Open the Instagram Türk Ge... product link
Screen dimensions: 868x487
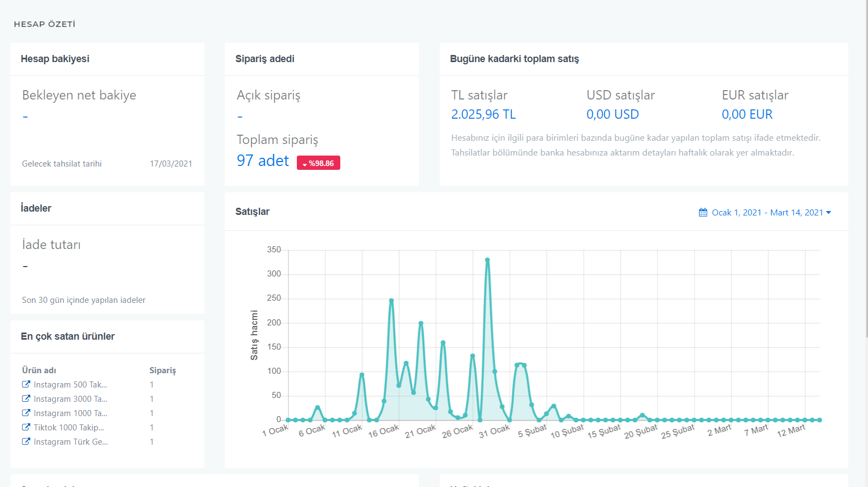point(71,441)
